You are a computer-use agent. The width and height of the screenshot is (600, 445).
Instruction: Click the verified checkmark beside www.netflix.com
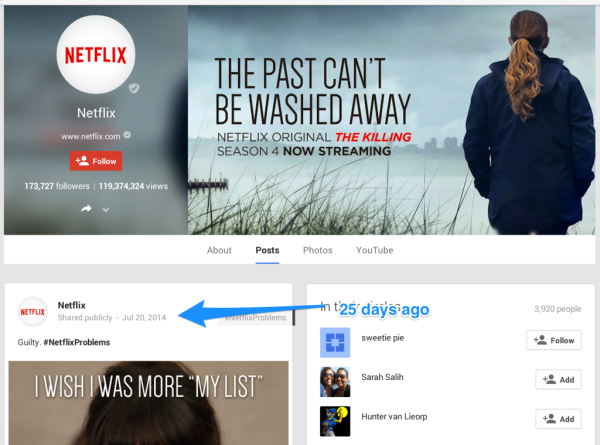(x=127, y=135)
